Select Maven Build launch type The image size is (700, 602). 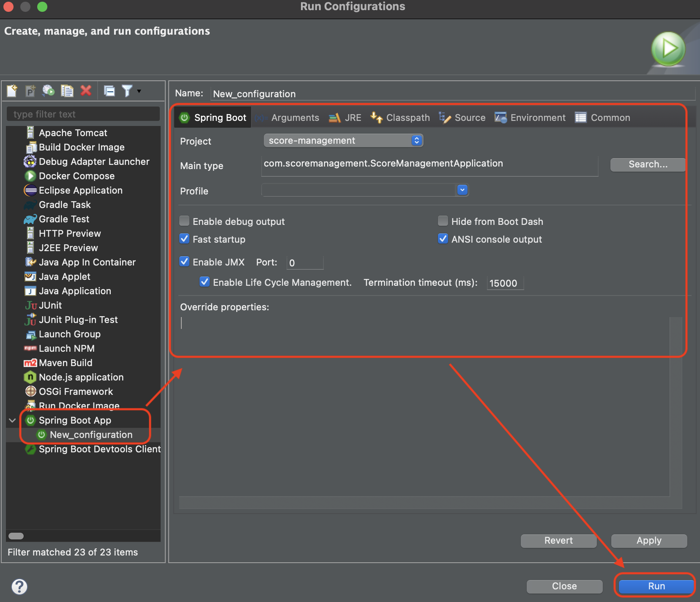point(65,363)
